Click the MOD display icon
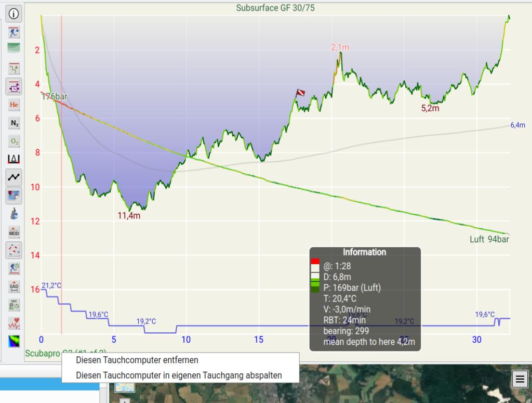This screenshot has height=403, width=532. (14, 231)
